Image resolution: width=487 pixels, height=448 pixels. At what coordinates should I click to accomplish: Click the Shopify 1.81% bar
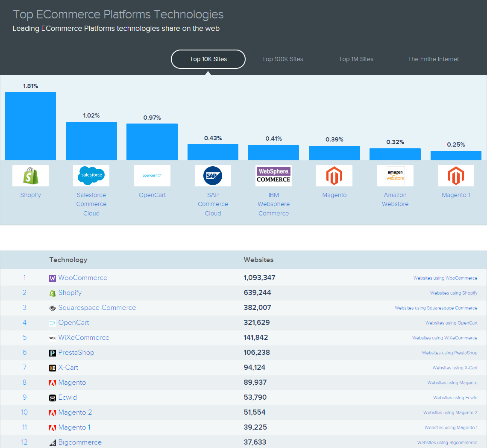(30, 126)
